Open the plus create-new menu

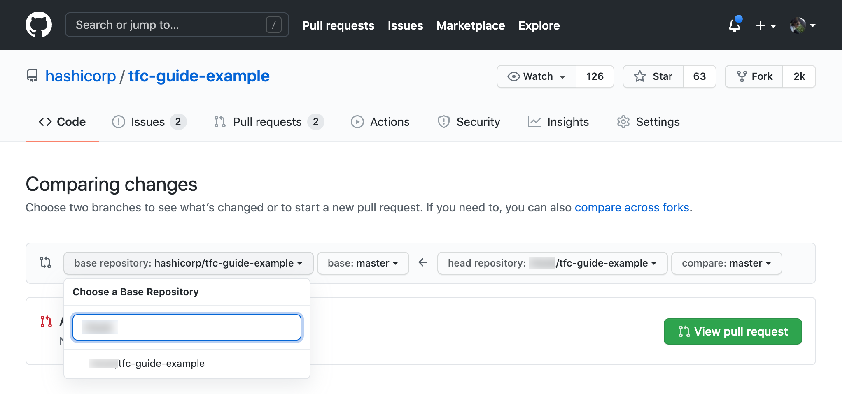[766, 25]
